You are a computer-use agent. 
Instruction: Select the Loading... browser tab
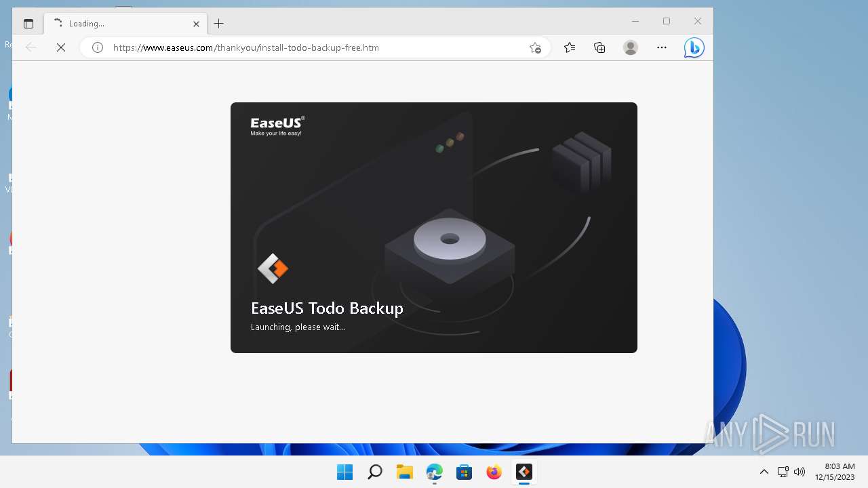126,24
